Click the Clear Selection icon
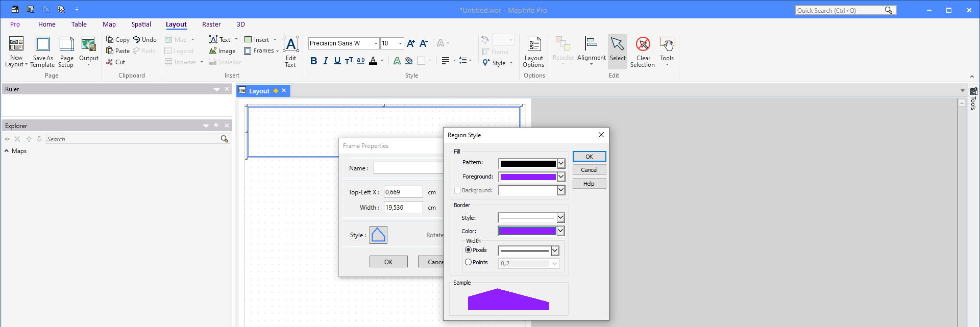980x327 pixels. (643, 45)
